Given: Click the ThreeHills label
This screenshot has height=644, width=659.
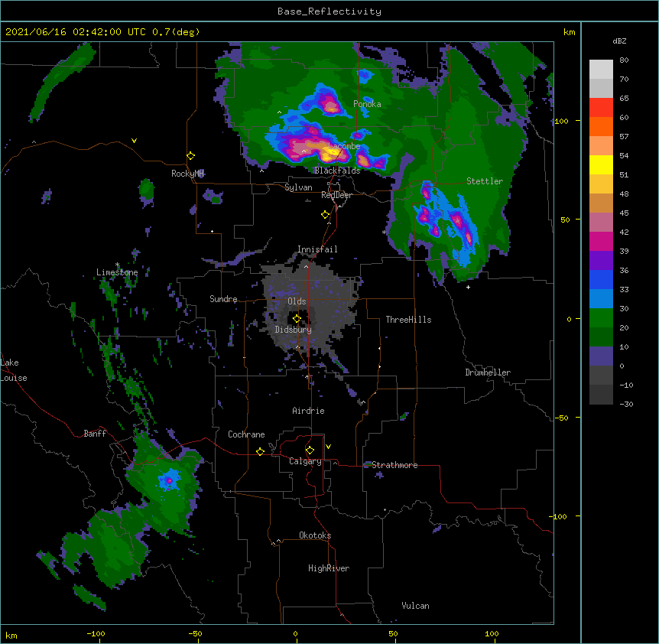Looking at the screenshot, I should pyautogui.click(x=408, y=320).
